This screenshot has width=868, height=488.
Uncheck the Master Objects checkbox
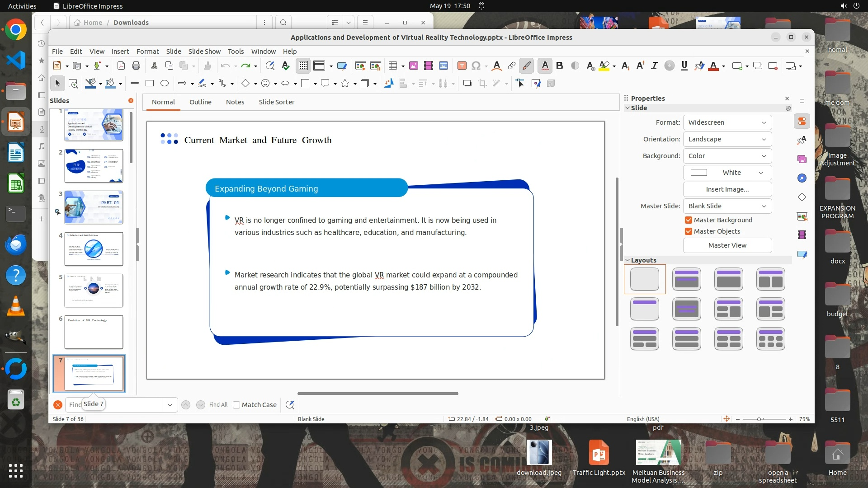coord(689,231)
